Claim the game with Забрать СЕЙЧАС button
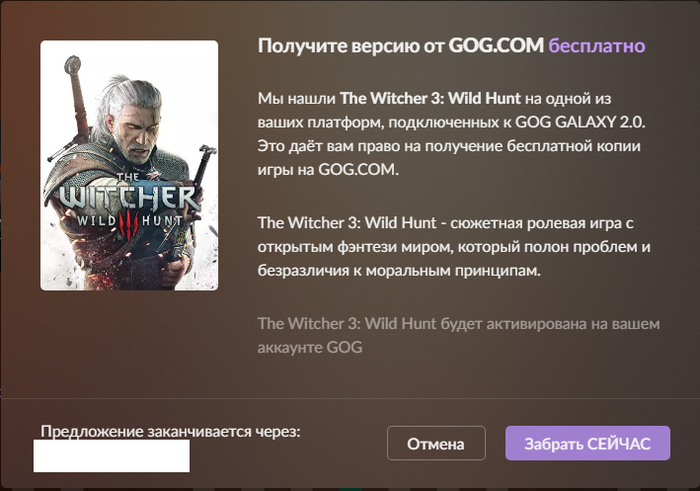Screen dimensions: 700x491 point(588,443)
